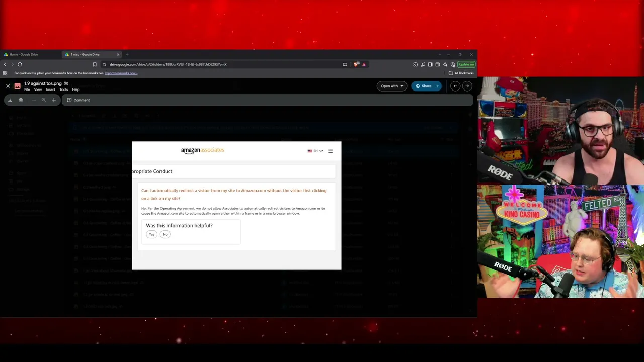Click the file name '1.9 against tos.png'

tap(43, 83)
